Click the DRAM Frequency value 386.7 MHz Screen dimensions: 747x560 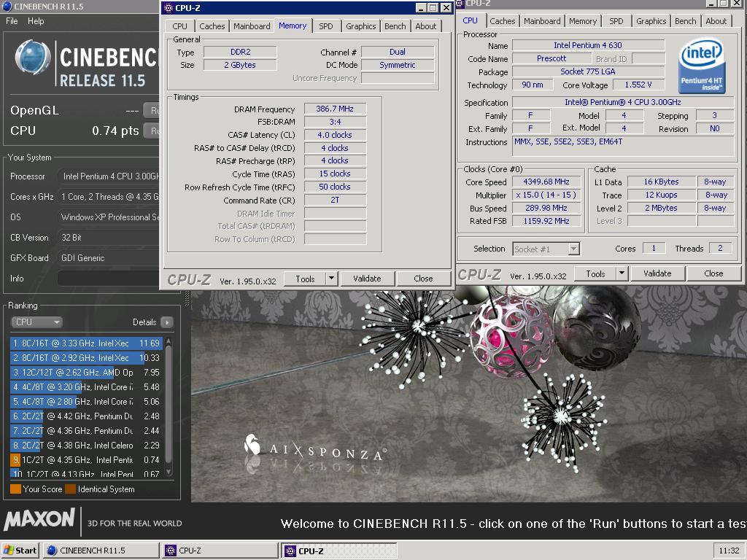(335, 109)
